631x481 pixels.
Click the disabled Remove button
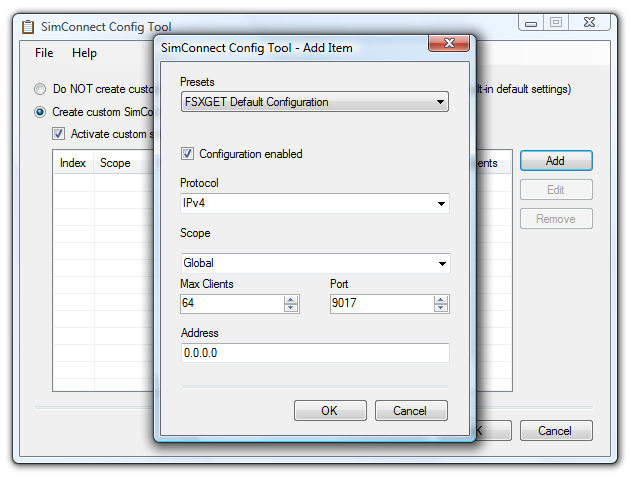(x=556, y=219)
